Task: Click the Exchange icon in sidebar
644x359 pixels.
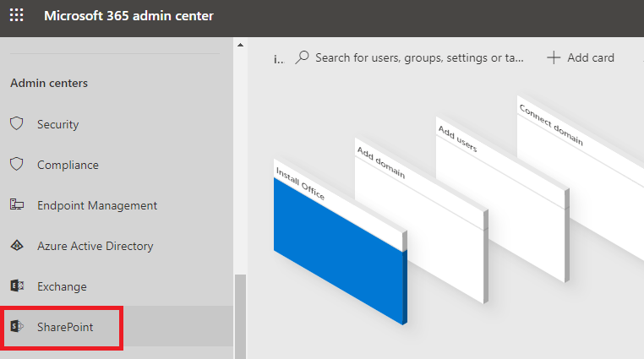Action: point(16,286)
